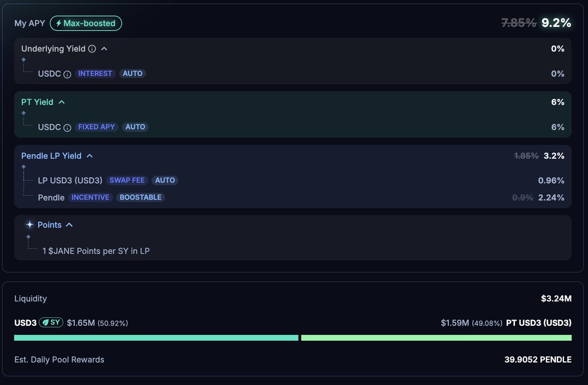Click the AUTO tag beside FIXED APY
The image size is (588, 385).
[x=135, y=127]
